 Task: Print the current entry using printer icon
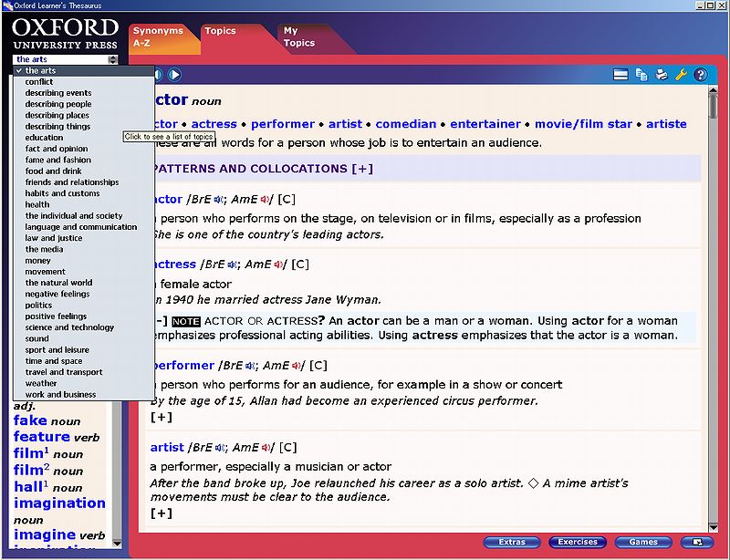click(x=662, y=75)
